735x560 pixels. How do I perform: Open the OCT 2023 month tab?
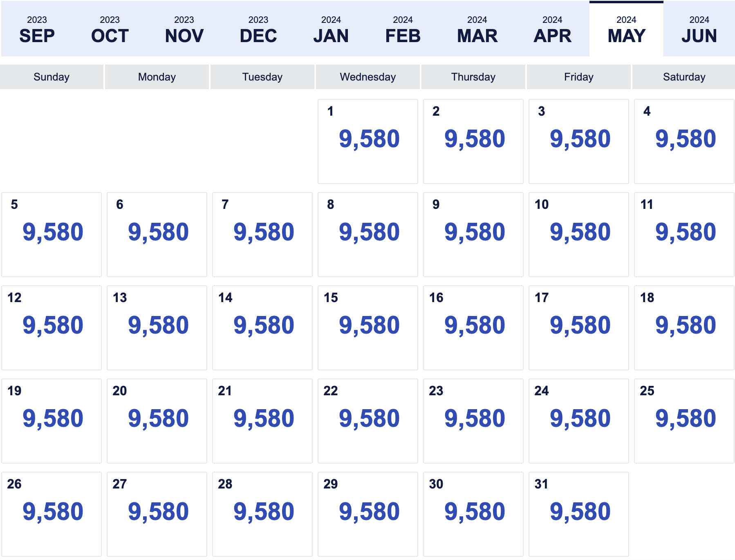click(110, 29)
